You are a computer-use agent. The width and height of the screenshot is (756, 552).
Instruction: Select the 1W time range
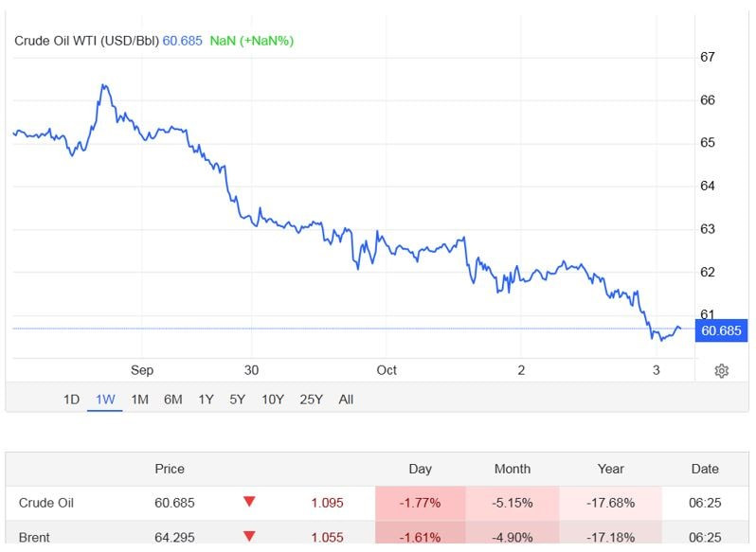[105, 400]
